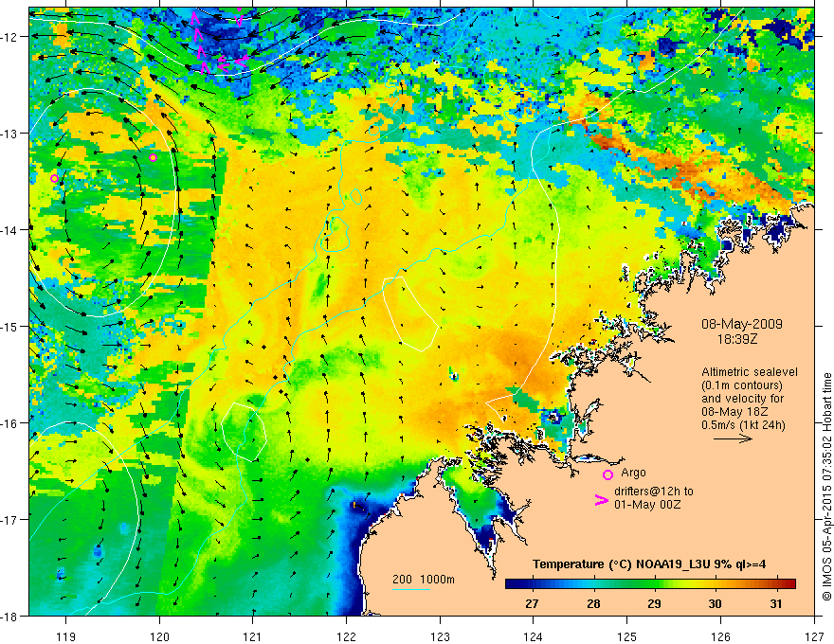Click the '200 1000m' depth legend text
The width and height of the screenshot is (834, 644).
424,580
